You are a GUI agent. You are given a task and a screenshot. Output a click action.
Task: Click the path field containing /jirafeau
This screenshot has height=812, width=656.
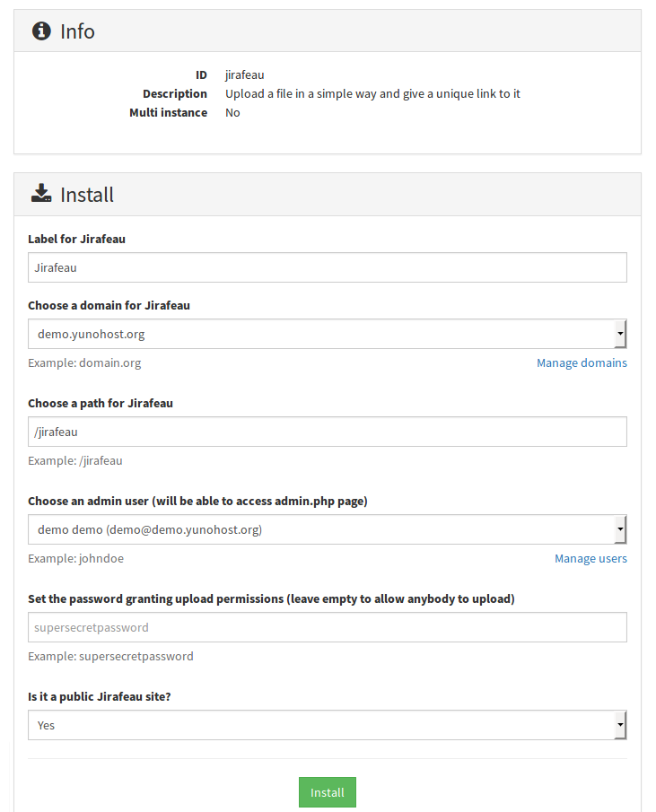(x=328, y=432)
